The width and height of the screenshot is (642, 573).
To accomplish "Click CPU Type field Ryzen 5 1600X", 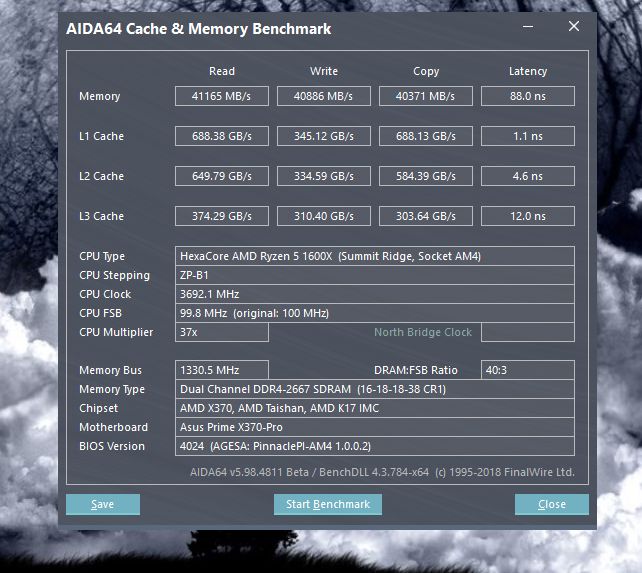I will [x=375, y=256].
